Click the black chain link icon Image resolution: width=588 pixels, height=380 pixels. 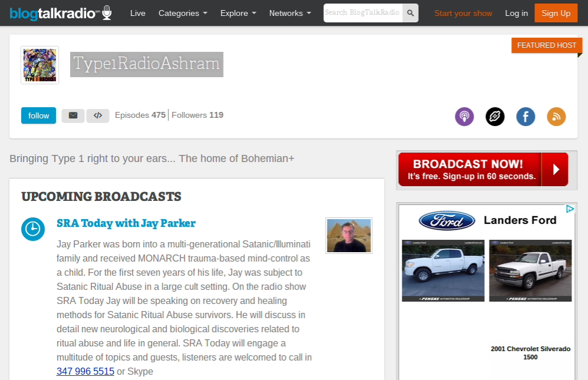click(495, 117)
